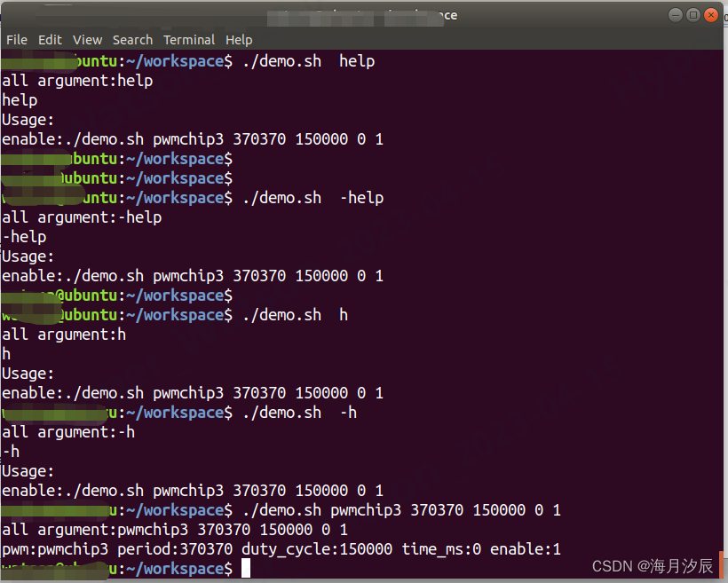Open the File menu

[16, 39]
